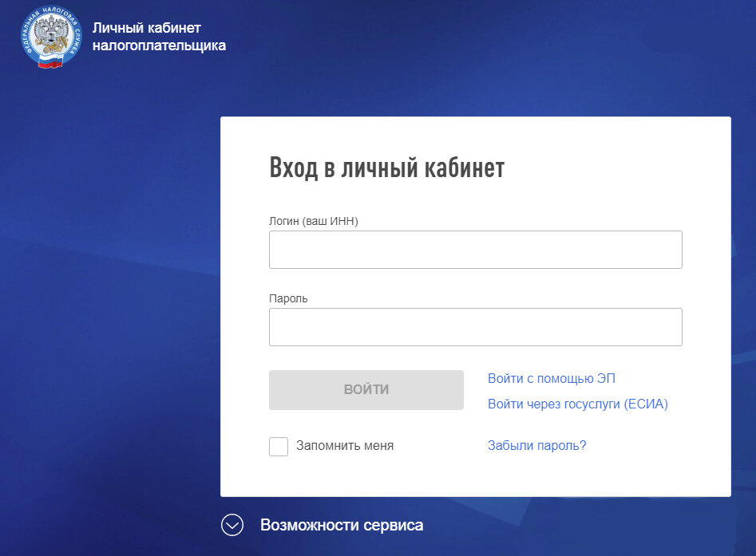Click the Логин (ваш ИНН) input field
This screenshot has height=556, width=756.
[x=475, y=249]
